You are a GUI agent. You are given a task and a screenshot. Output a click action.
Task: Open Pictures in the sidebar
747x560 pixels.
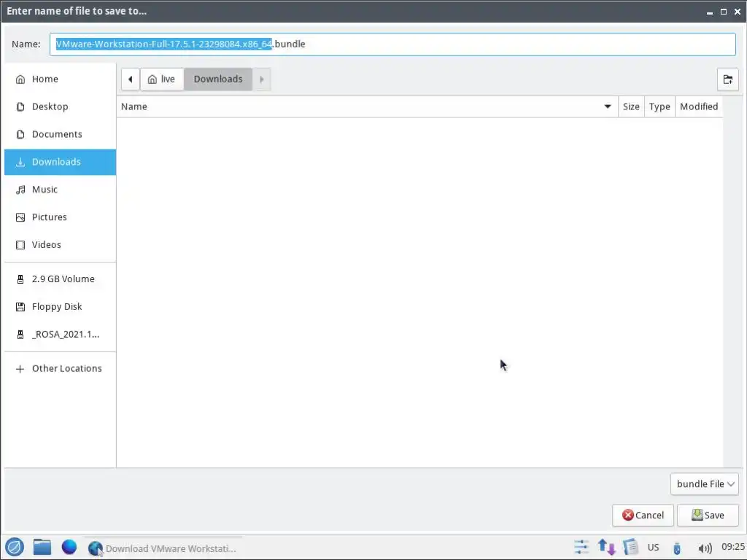(x=60, y=217)
